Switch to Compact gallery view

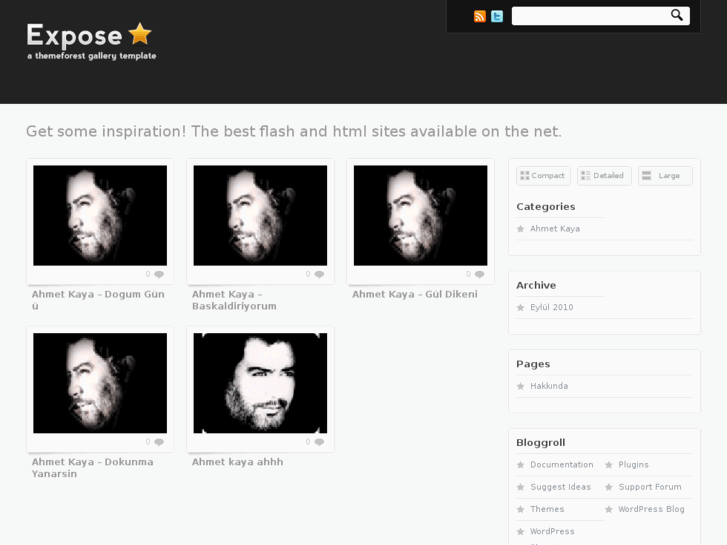click(x=543, y=176)
